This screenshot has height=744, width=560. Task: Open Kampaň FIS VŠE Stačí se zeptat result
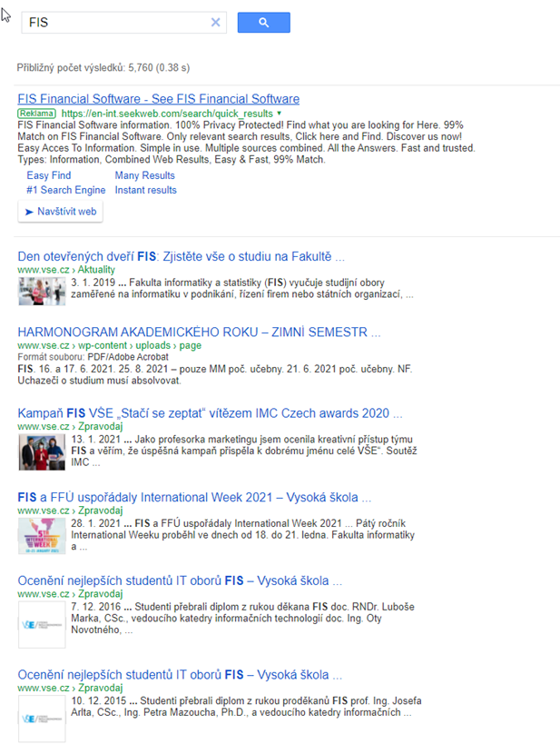tap(210, 413)
